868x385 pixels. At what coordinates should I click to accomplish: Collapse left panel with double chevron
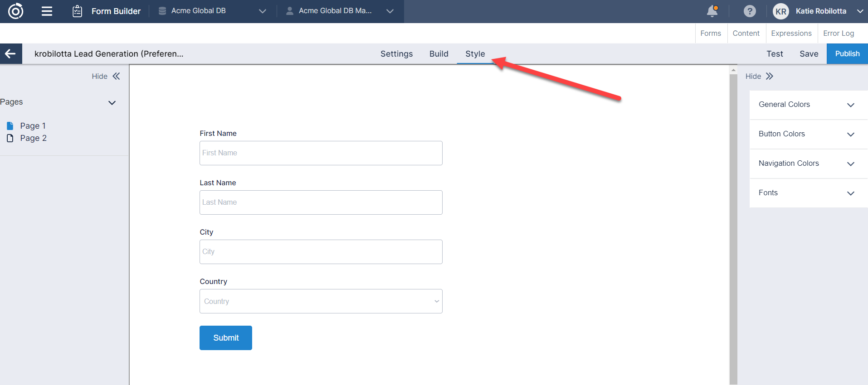tap(116, 76)
